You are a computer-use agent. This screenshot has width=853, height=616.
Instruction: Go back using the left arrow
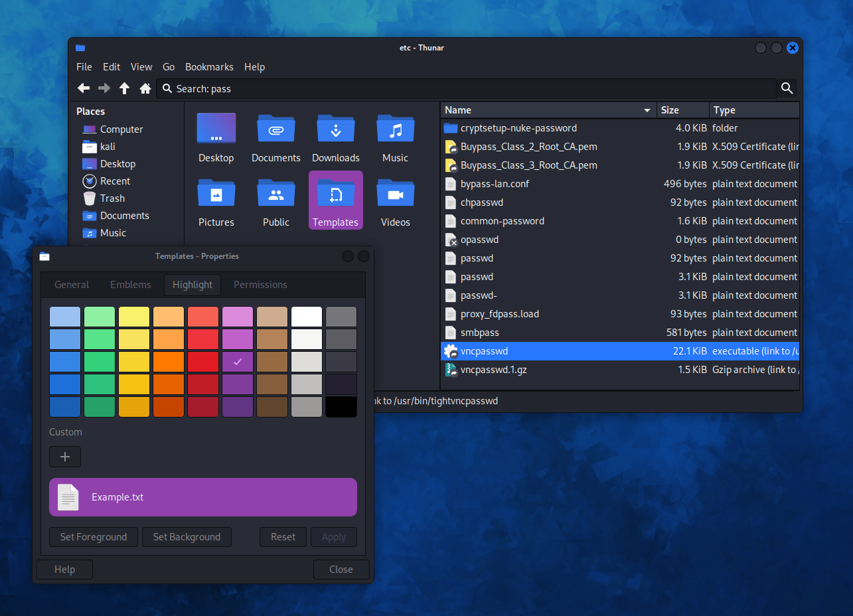[84, 88]
